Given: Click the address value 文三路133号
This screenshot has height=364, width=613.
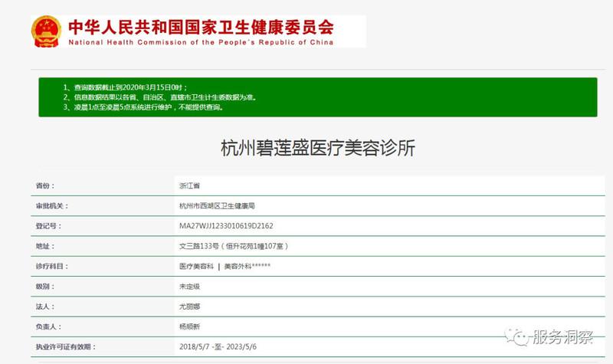Looking at the screenshot, I should pyautogui.click(x=233, y=246).
